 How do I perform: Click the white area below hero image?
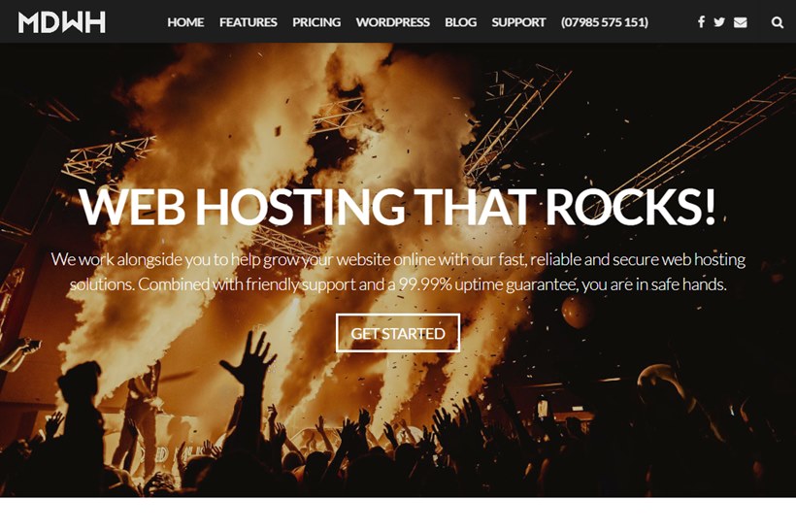[398, 515]
